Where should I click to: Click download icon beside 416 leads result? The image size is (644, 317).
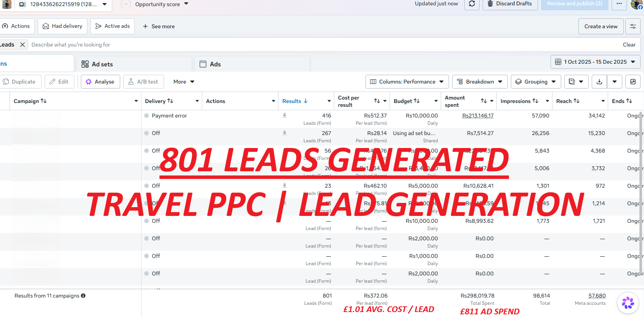pos(285,115)
